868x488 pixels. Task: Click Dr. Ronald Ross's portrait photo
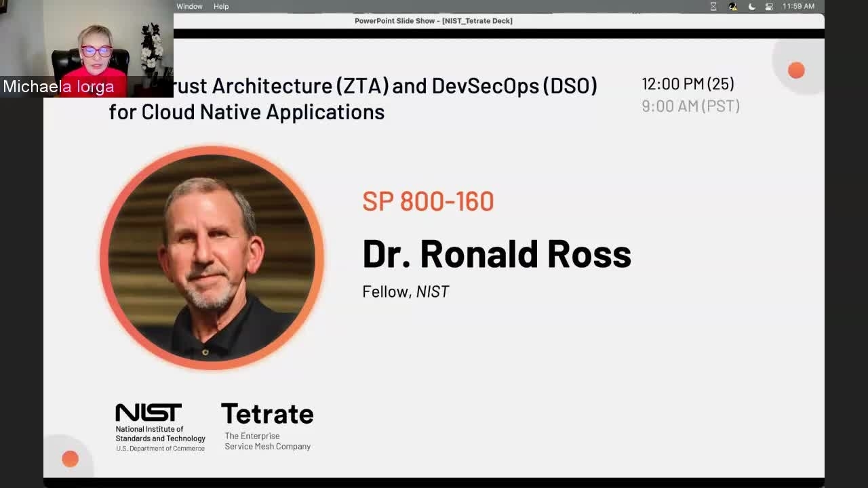click(x=212, y=258)
